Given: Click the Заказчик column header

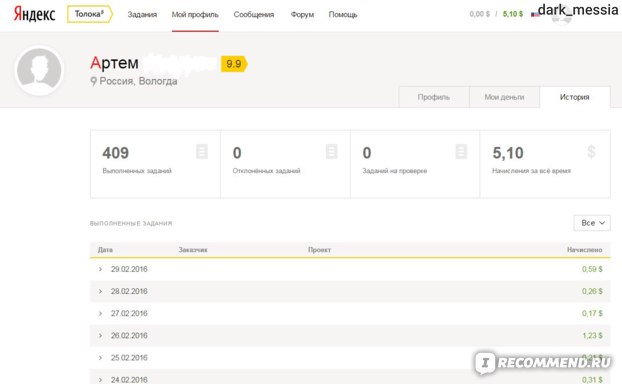Looking at the screenshot, I should pyautogui.click(x=193, y=250).
